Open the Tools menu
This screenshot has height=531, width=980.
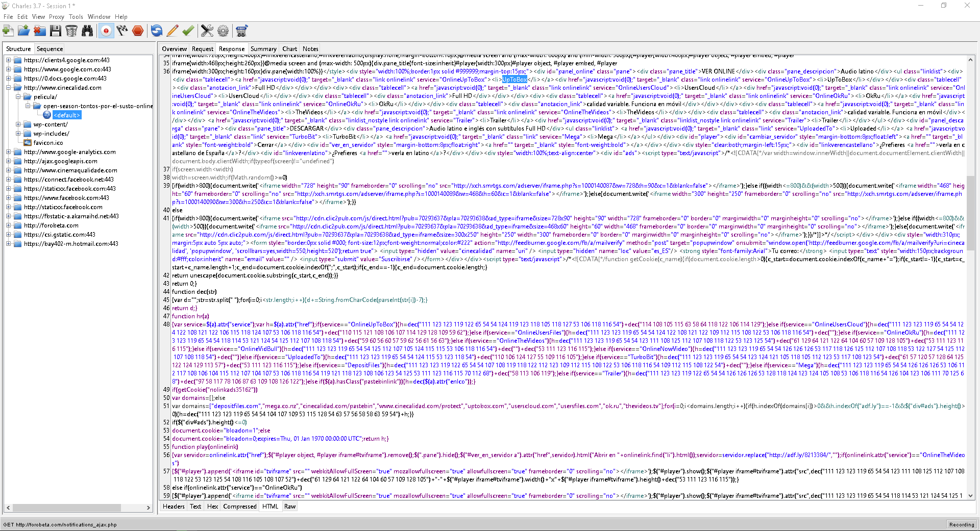[x=76, y=17]
